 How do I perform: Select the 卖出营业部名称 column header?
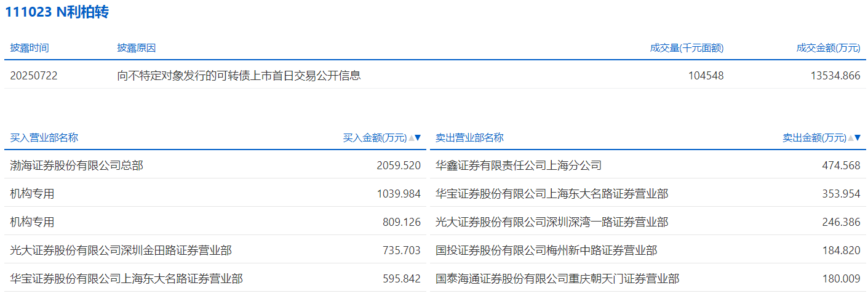[469, 138]
